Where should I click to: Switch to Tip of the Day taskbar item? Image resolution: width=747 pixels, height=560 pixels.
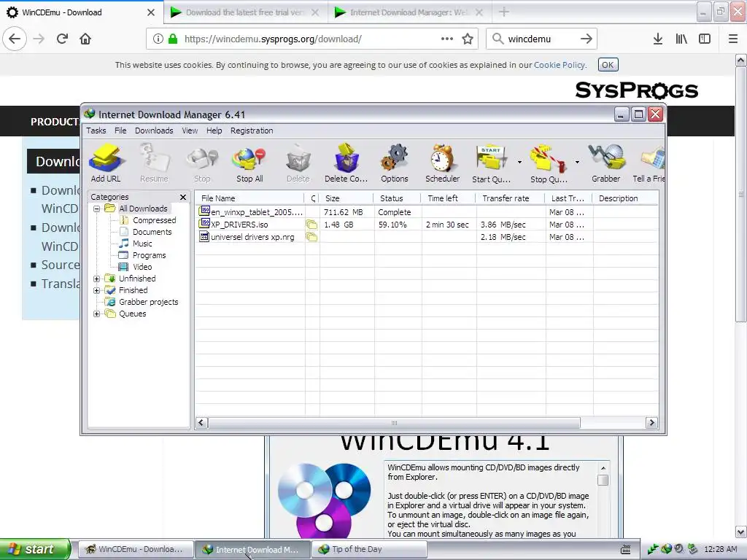pyautogui.click(x=369, y=550)
